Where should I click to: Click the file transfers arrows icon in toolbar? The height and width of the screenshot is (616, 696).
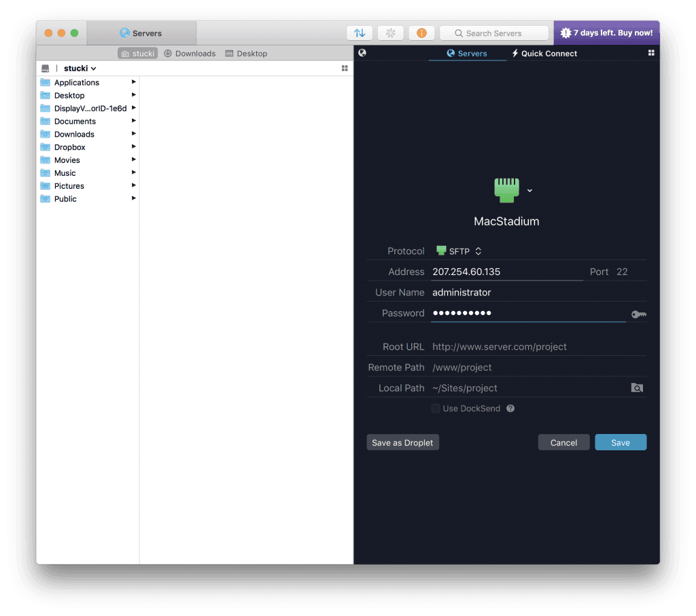click(360, 33)
